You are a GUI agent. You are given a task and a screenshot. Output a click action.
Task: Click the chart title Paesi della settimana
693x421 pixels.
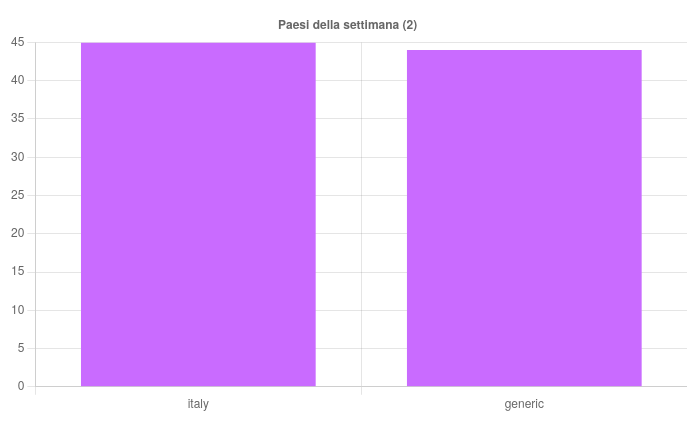tap(347, 24)
